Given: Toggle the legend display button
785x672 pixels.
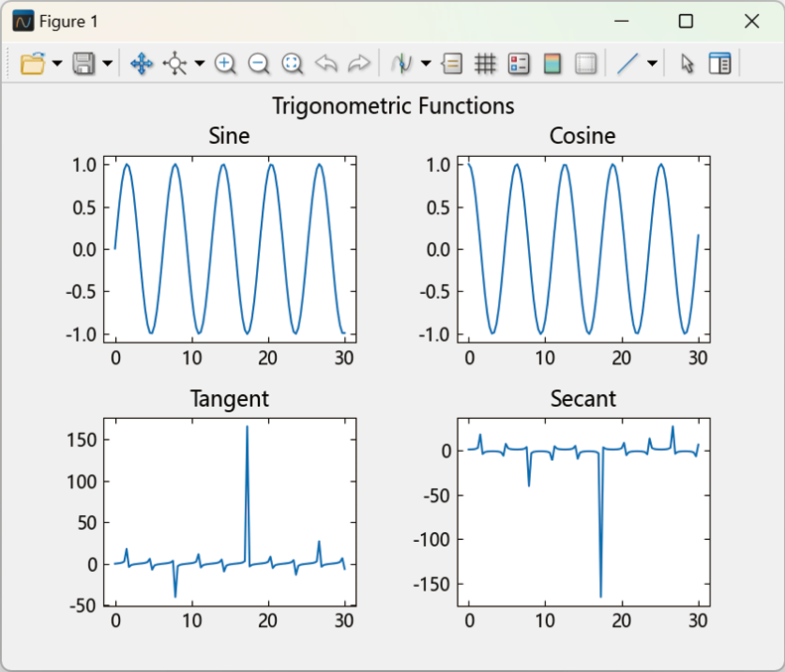Looking at the screenshot, I should [519, 64].
